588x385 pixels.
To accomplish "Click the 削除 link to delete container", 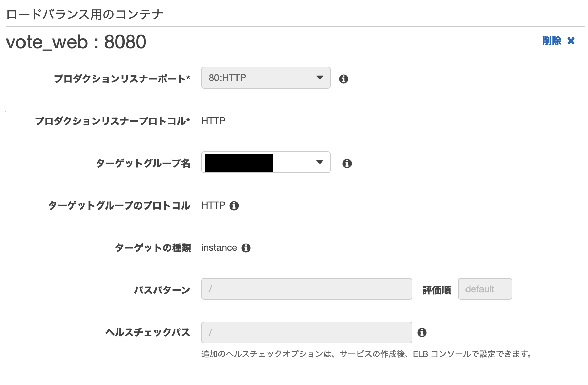I will 551,41.
